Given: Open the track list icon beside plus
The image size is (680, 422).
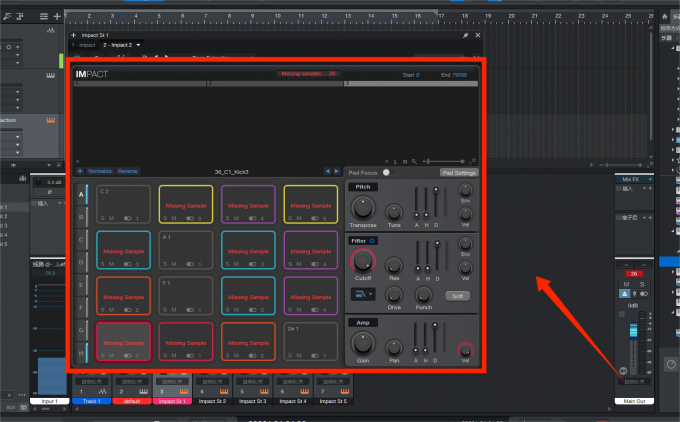Looking at the screenshot, I should point(44,16).
